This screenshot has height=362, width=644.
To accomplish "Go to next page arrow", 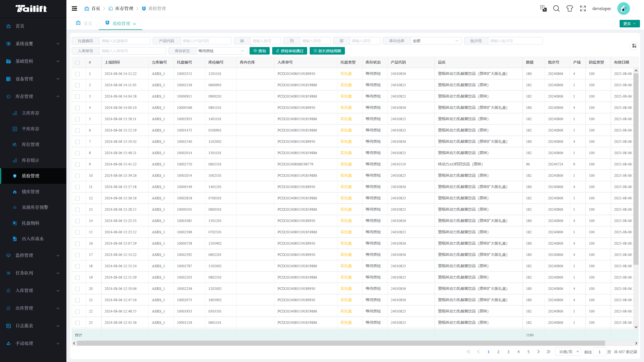I will pos(538,352).
